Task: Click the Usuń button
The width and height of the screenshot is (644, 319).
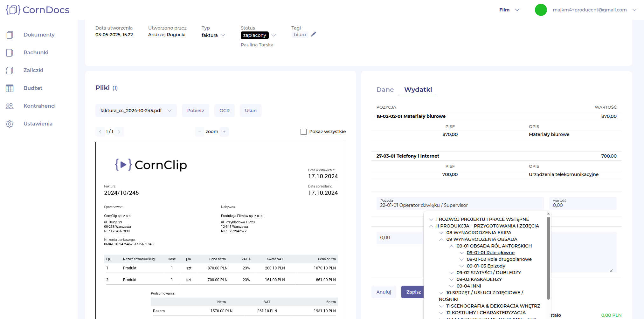Action: (251, 111)
